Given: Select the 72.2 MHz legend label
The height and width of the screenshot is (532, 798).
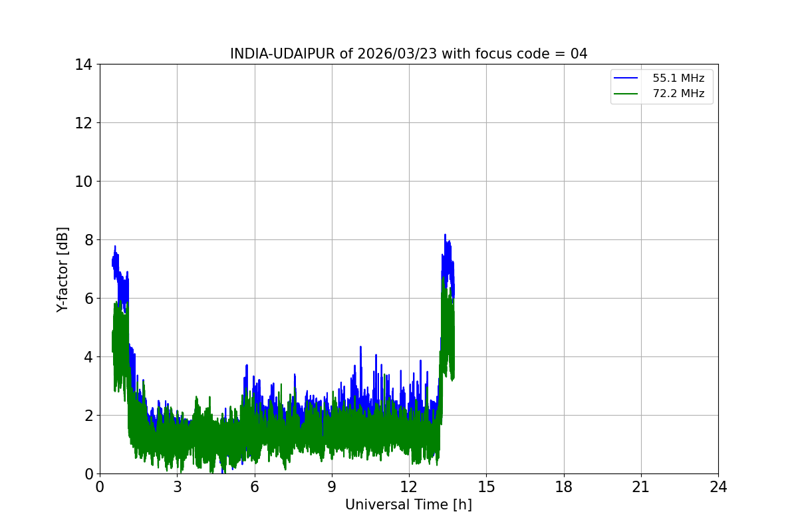Looking at the screenshot, I should (678, 94).
